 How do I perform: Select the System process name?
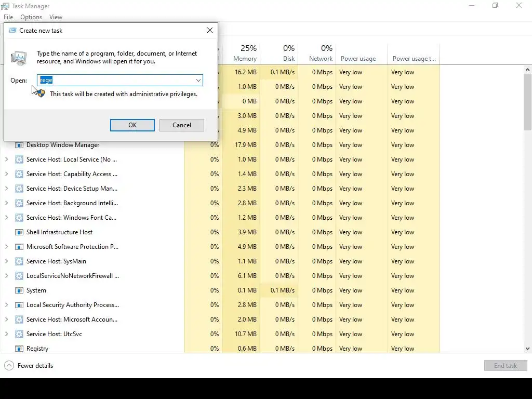(x=36, y=290)
